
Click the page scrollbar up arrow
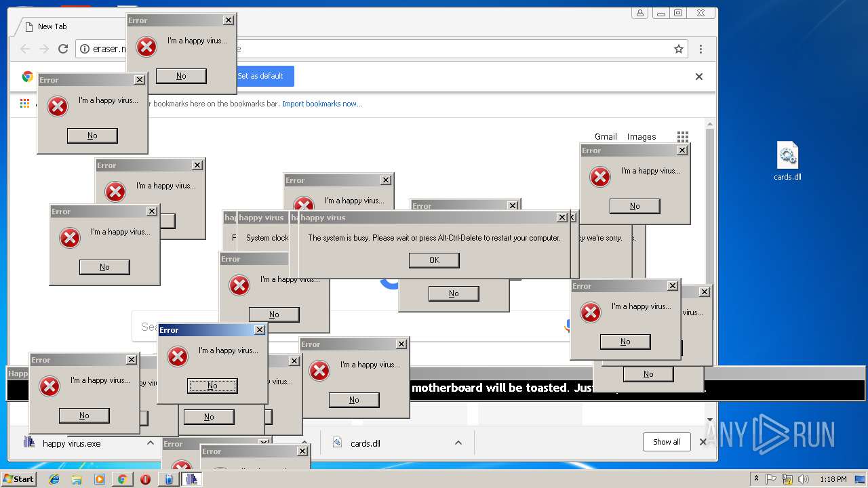(710, 124)
